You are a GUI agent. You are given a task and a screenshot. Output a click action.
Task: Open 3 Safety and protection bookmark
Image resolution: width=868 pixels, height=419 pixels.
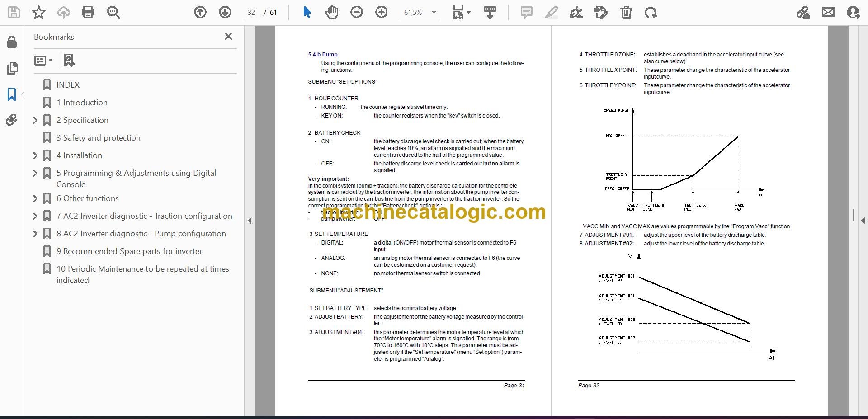click(x=98, y=138)
